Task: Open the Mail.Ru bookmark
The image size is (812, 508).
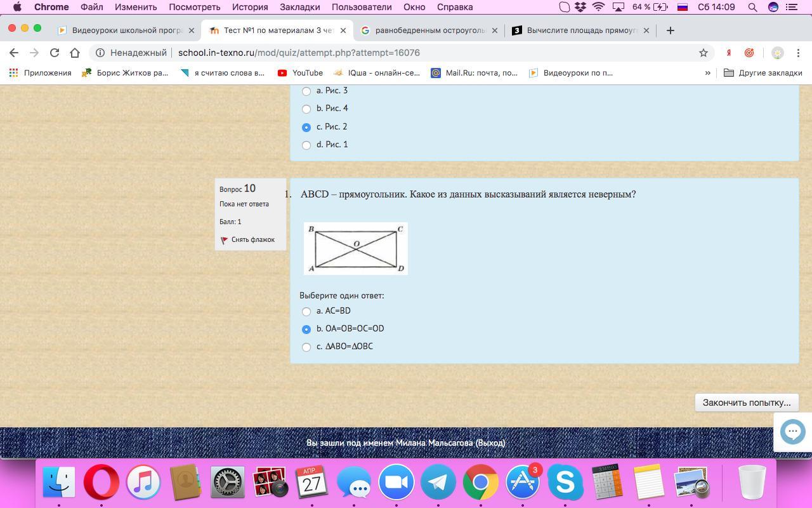Action: (475, 73)
